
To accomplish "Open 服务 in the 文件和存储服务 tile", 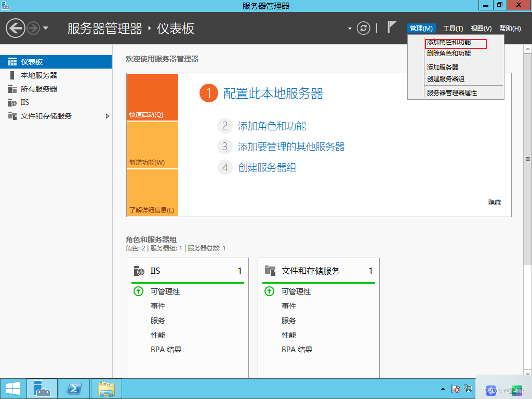I will pos(289,321).
